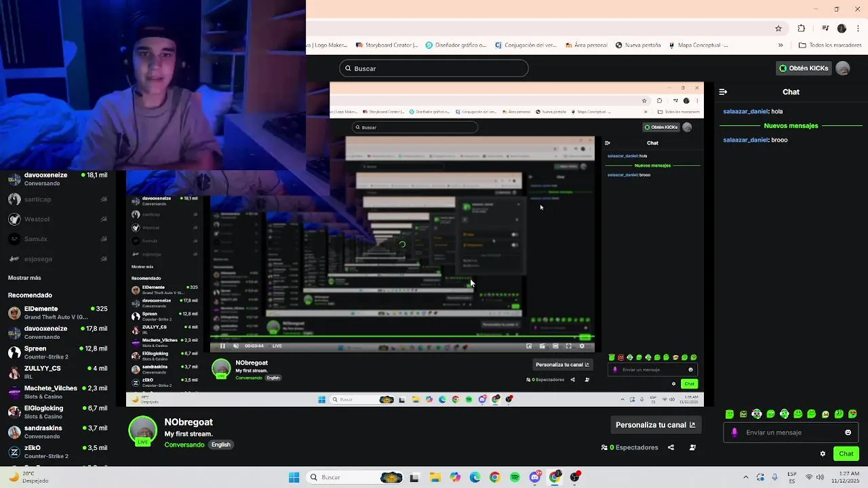
Task: Open the zEkO Counter-Strike 2 stream
Action: point(58,451)
